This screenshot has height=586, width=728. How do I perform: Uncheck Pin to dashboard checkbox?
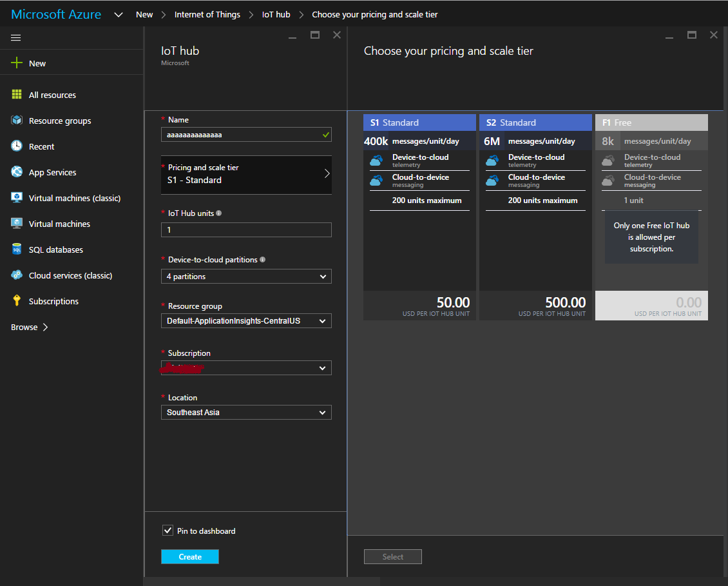(x=168, y=530)
